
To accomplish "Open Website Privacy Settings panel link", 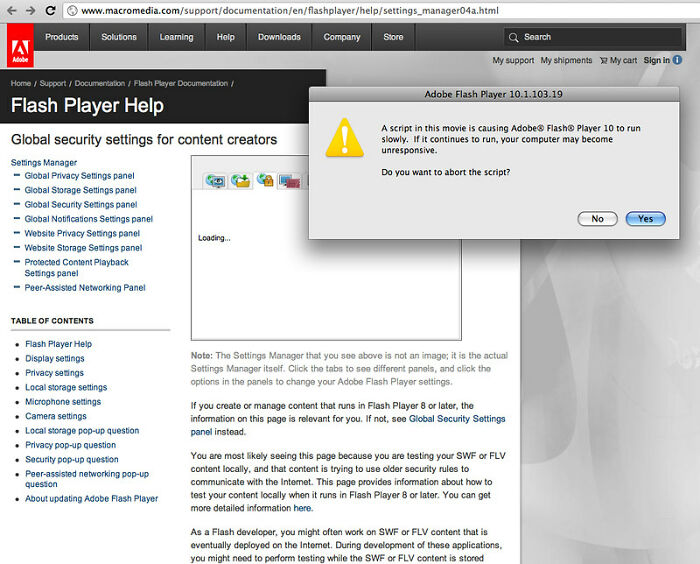I will pos(83,233).
